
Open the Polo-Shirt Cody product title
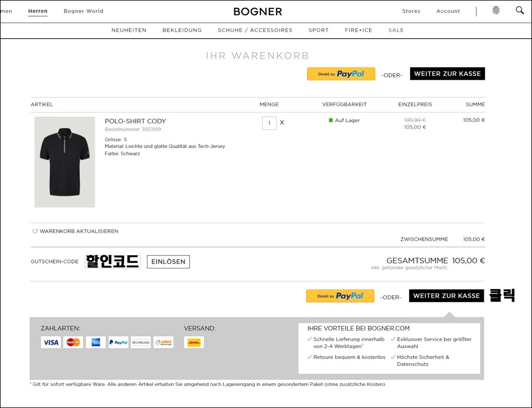135,121
